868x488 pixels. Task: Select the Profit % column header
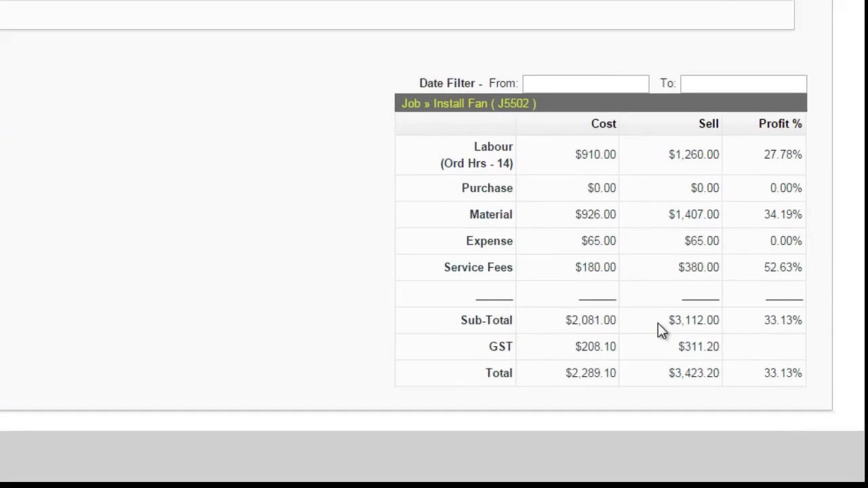780,123
